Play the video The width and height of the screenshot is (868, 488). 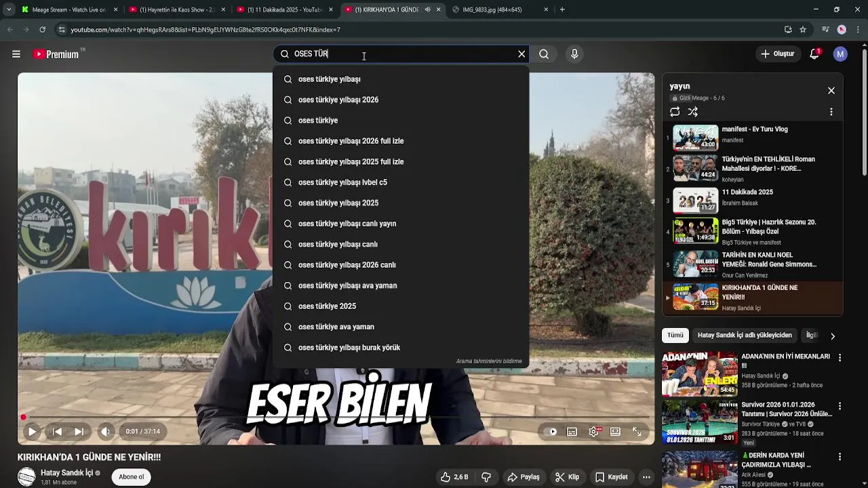[x=32, y=432]
